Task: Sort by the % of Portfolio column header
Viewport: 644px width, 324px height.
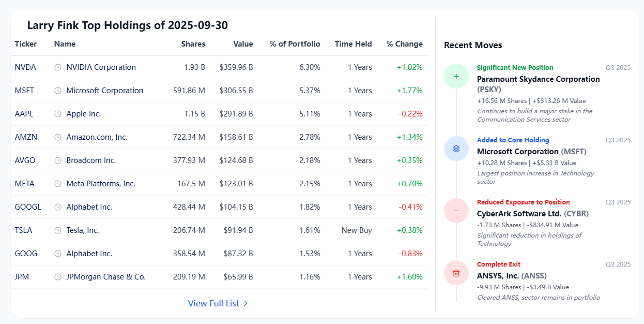Action: 295,44
